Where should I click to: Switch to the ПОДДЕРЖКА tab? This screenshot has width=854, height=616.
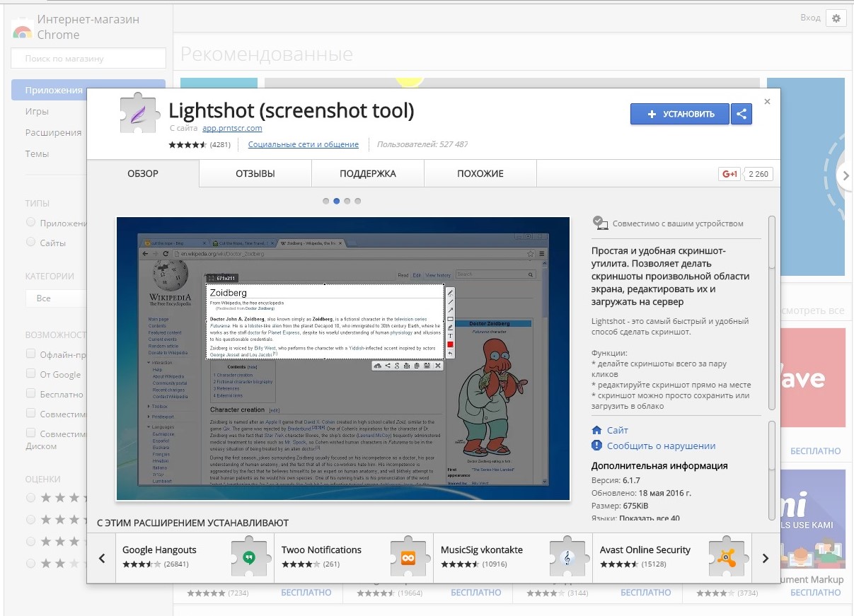pyautogui.click(x=368, y=174)
